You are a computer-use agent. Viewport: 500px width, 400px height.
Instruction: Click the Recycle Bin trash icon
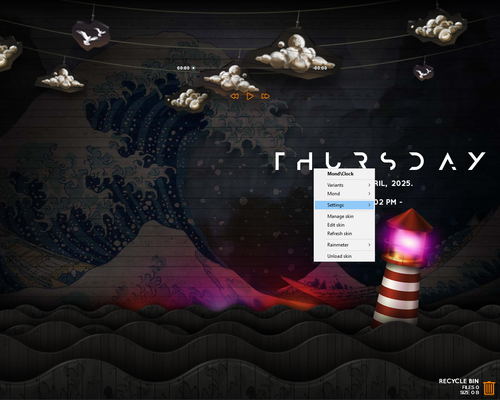pyautogui.click(x=489, y=388)
